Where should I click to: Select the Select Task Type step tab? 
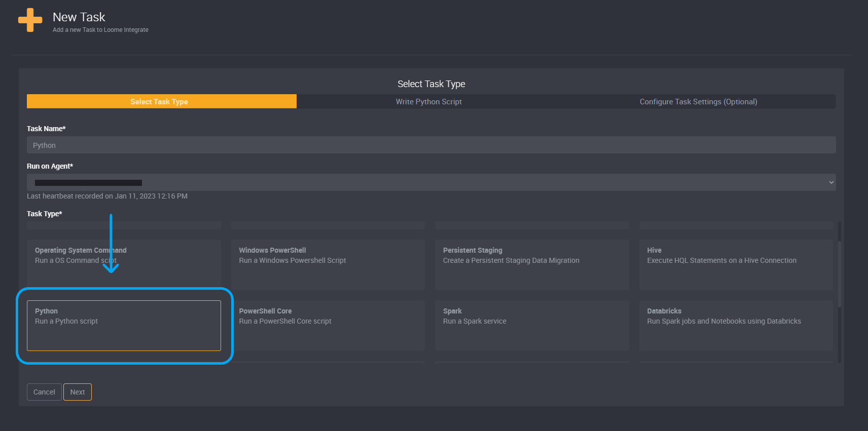[161, 101]
